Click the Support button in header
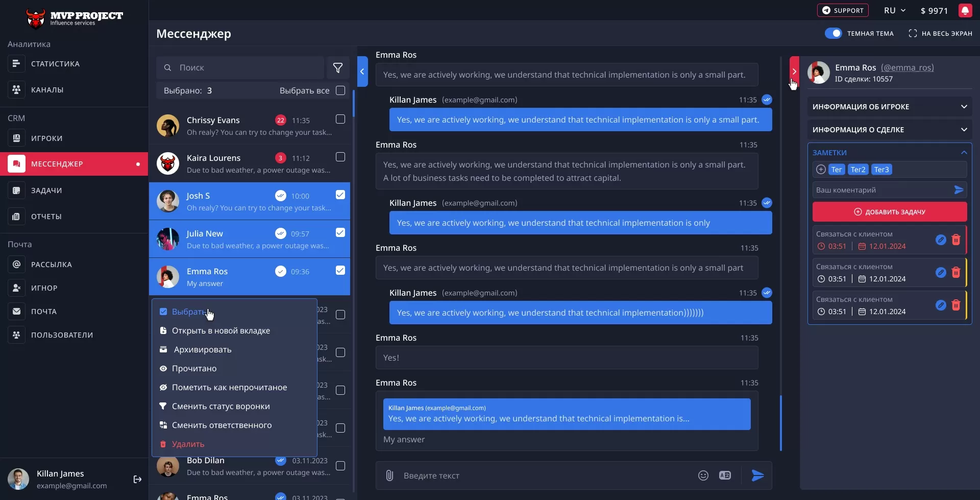Screen dimensions: 980x500 pos(842,11)
